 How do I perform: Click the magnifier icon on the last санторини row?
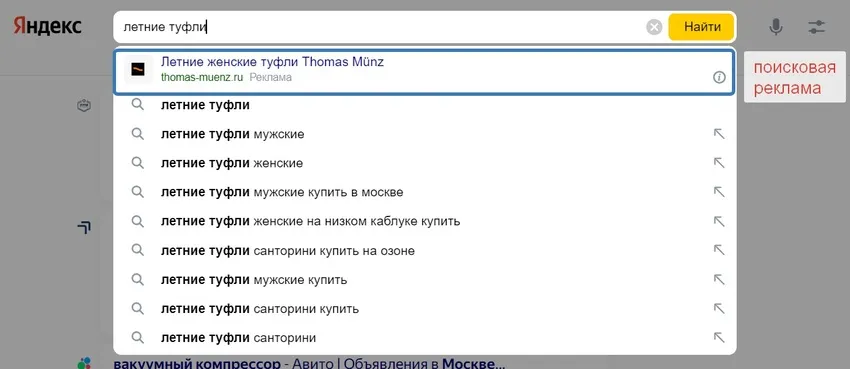[138, 338]
